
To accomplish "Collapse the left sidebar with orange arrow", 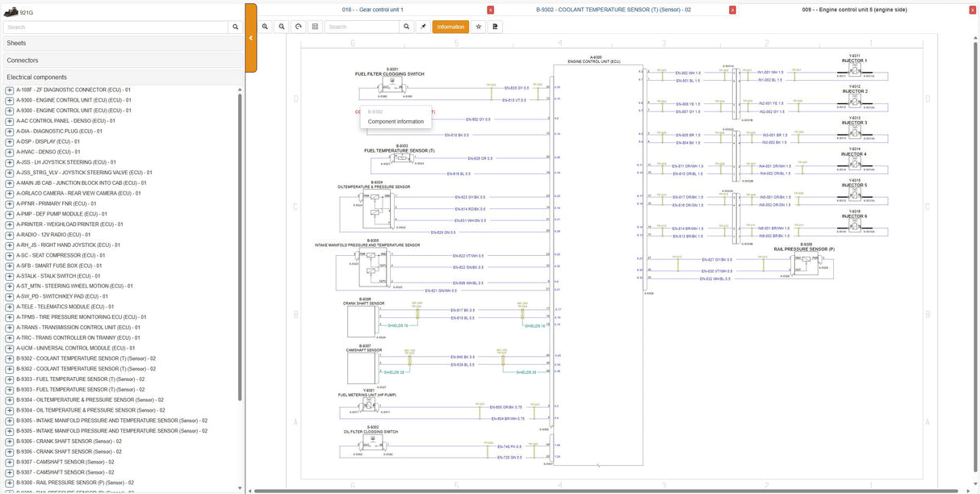I will click(251, 37).
